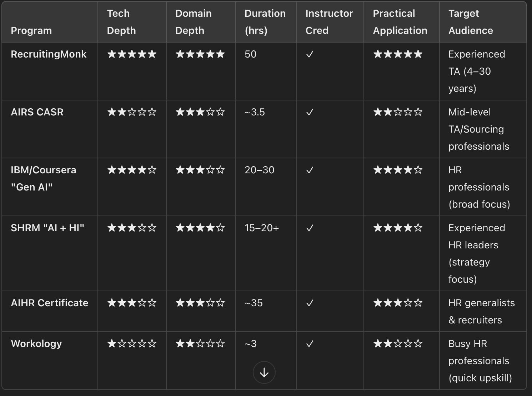This screenshot has width=532, height=396.
Task: Click the scroll-down arrow button
Action: point(264,372)
